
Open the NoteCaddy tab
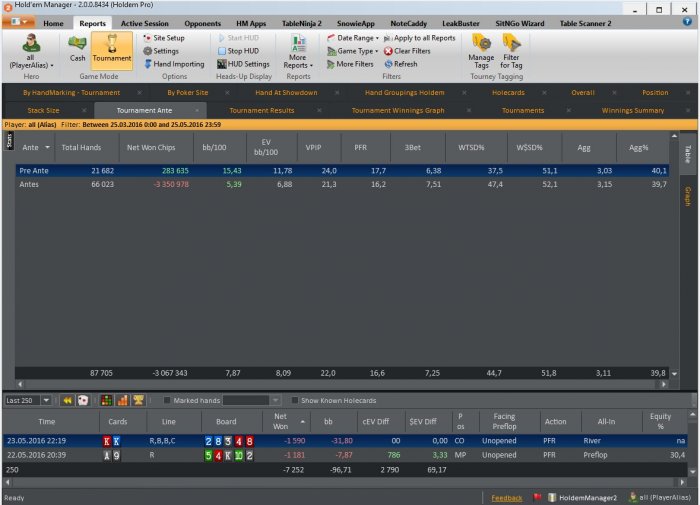(408, 23)
